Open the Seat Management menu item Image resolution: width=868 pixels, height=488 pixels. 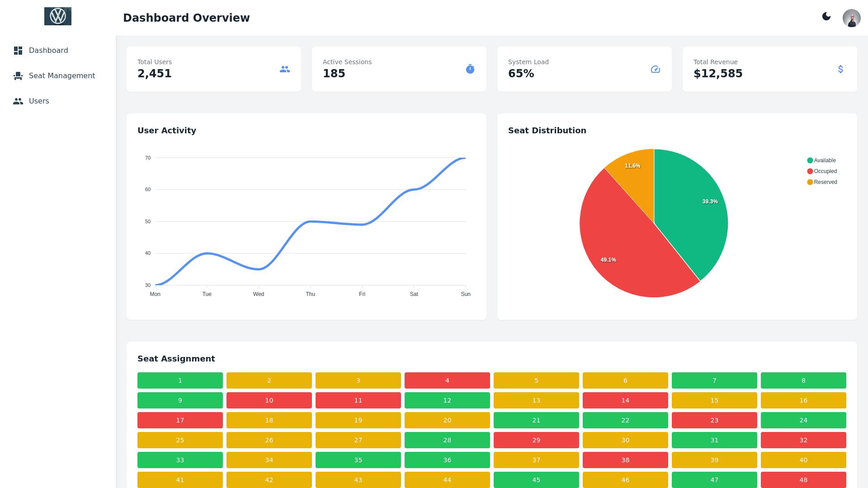(x=61, y=76)
